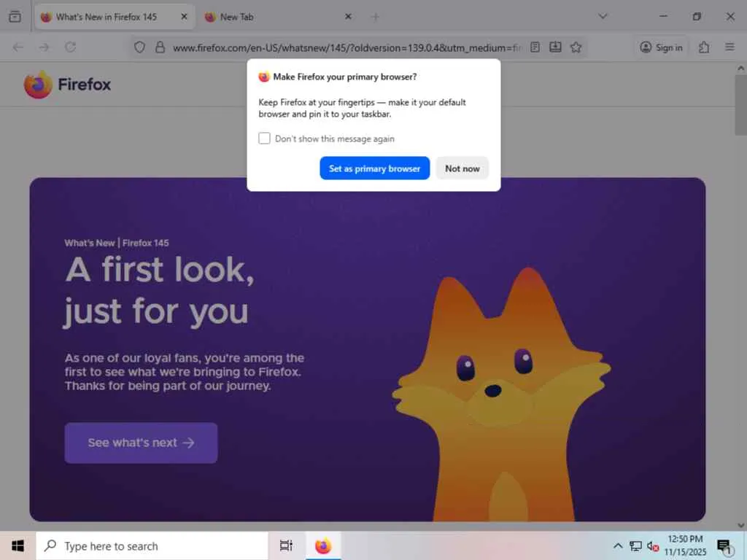Viewport: 747px width, 560px height.
Task: Click the URL address bar
Action: [347, 47]
